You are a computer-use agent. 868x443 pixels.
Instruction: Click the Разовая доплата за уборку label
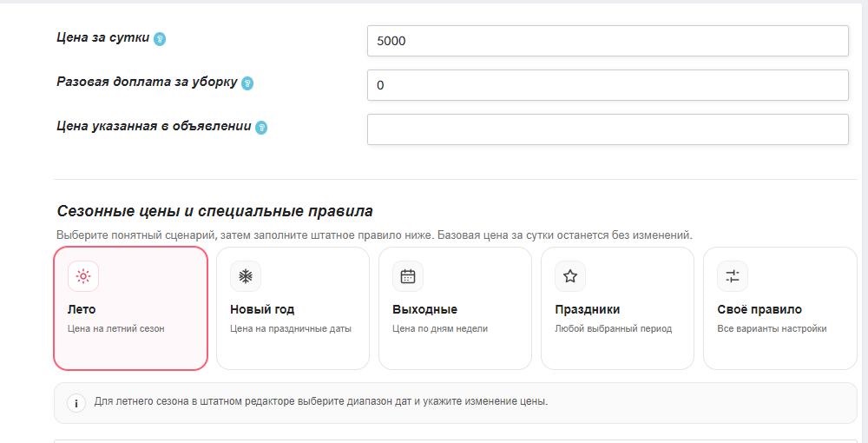point(147,82)
